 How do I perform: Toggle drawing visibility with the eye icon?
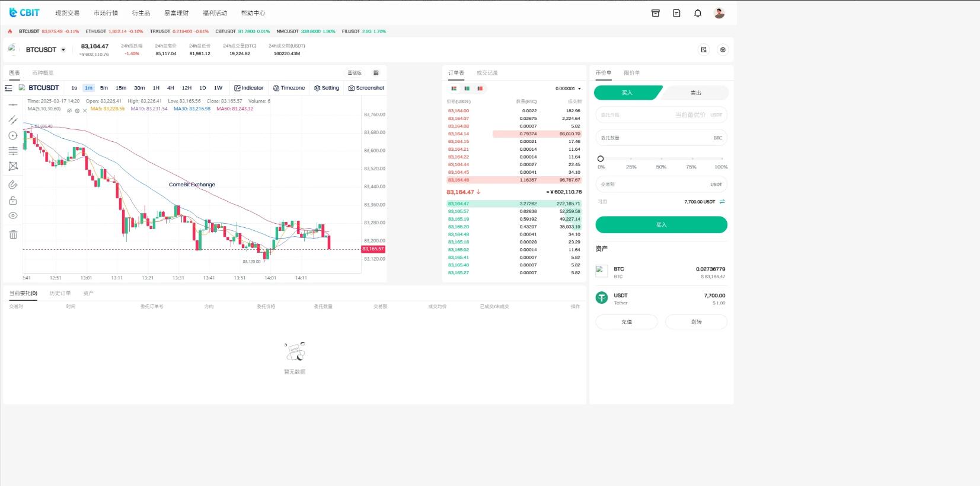point(13,216)
